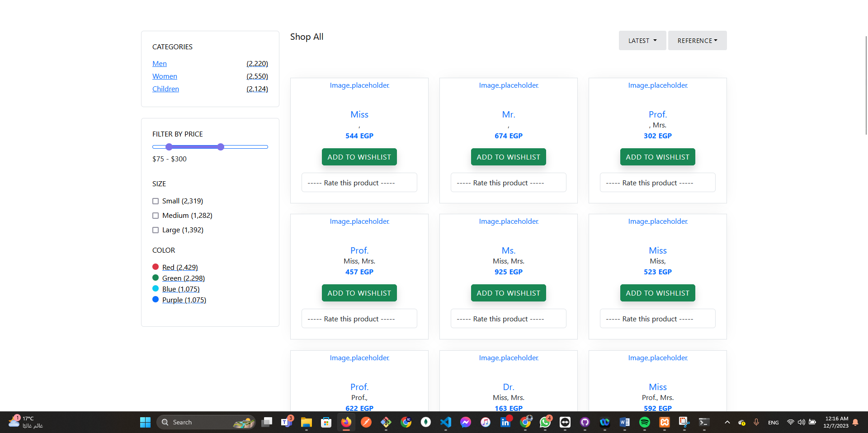Open Spotify from the taskbar

644,422
